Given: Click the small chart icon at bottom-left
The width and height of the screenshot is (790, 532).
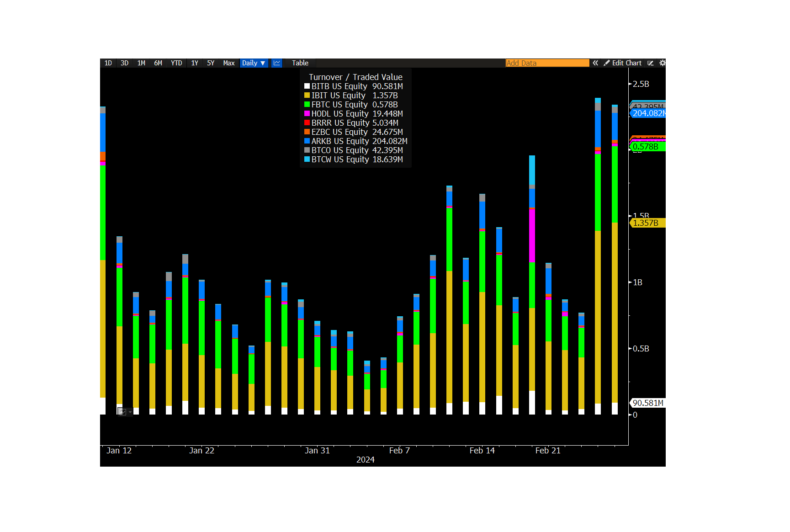Looking at the screenshot, I should (122, 412).
